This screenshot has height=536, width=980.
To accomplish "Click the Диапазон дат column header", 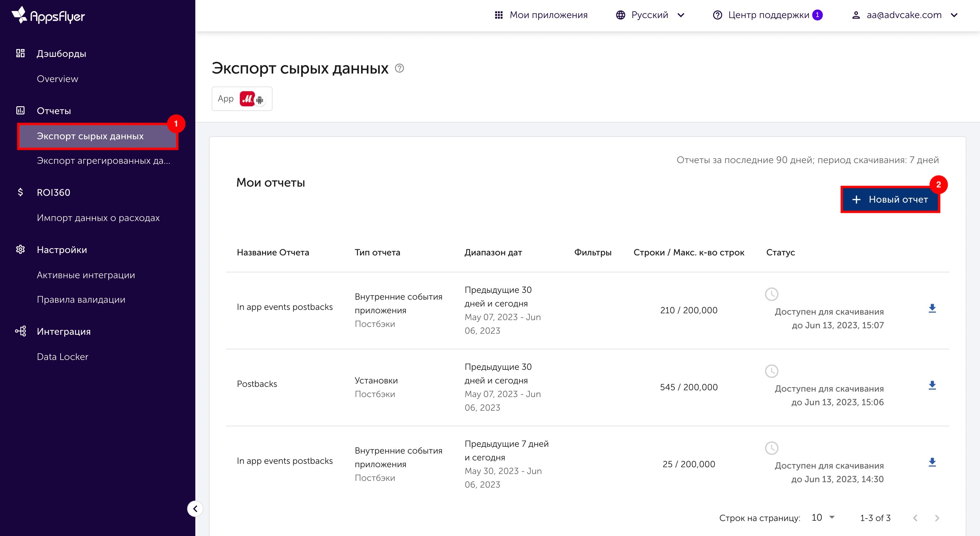I will point(493,252).
